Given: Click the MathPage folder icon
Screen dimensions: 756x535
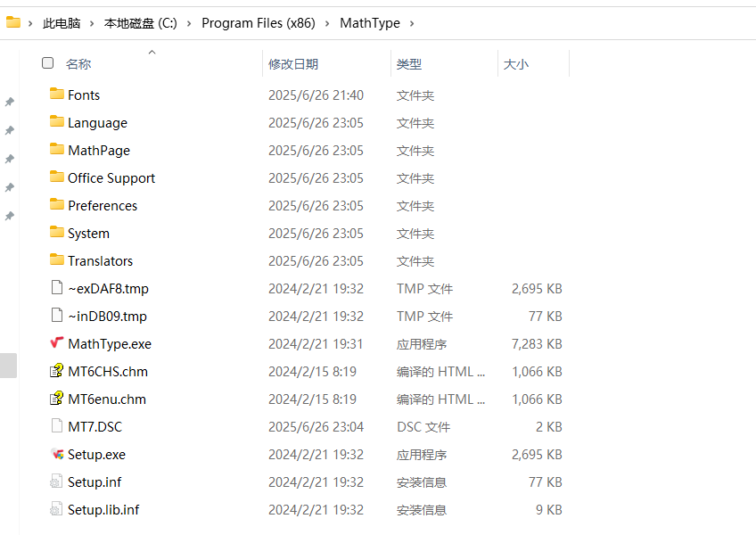Looking at the screenshot, I should coord(57,149).
